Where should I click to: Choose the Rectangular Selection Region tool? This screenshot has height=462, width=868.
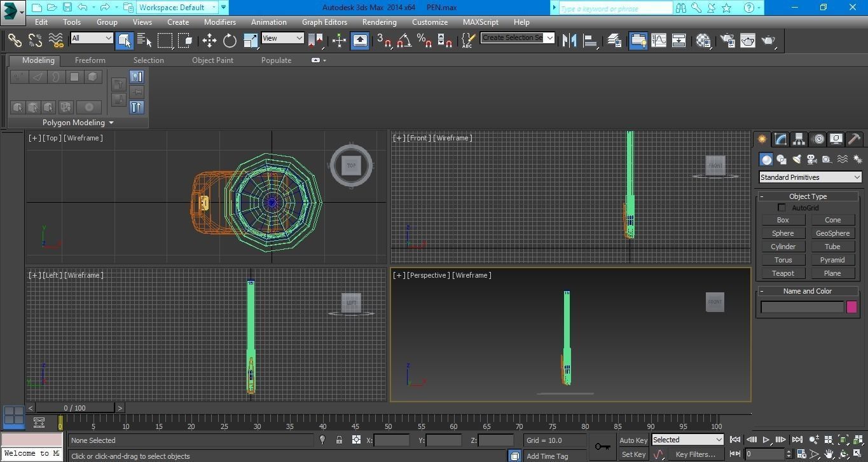(x=165, y=41)
